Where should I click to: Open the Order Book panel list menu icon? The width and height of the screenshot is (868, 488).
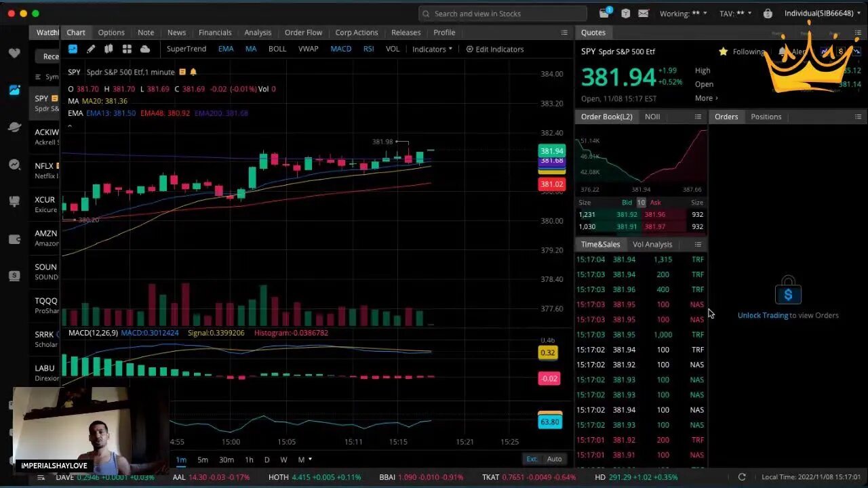698,117
